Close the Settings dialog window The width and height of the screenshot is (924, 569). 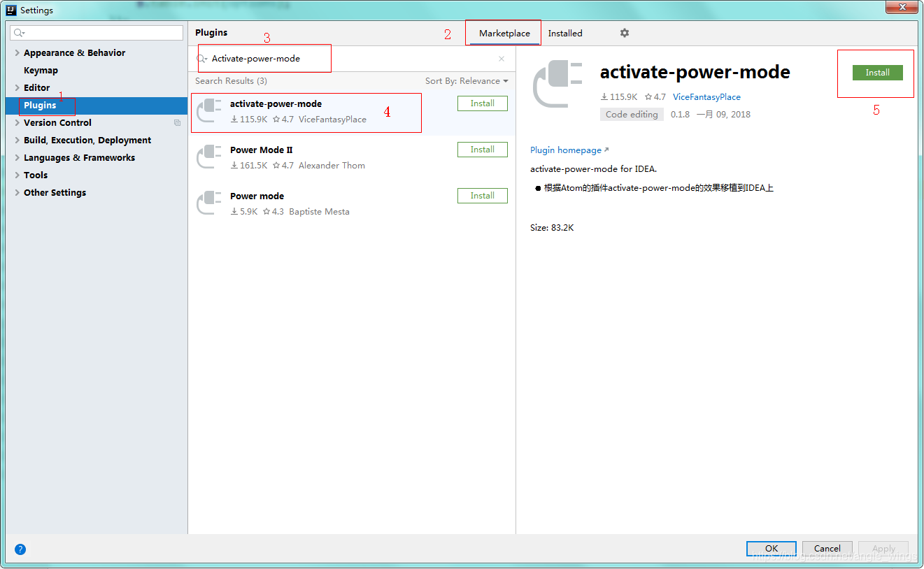point(901,8)
